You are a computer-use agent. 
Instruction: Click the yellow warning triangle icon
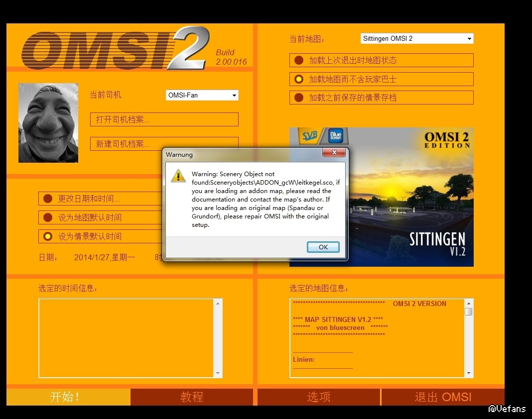(x=178, y=176)
